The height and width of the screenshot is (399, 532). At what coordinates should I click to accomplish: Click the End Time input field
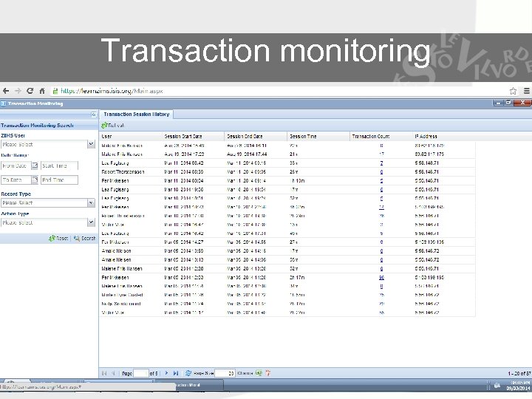coord(59,180)
